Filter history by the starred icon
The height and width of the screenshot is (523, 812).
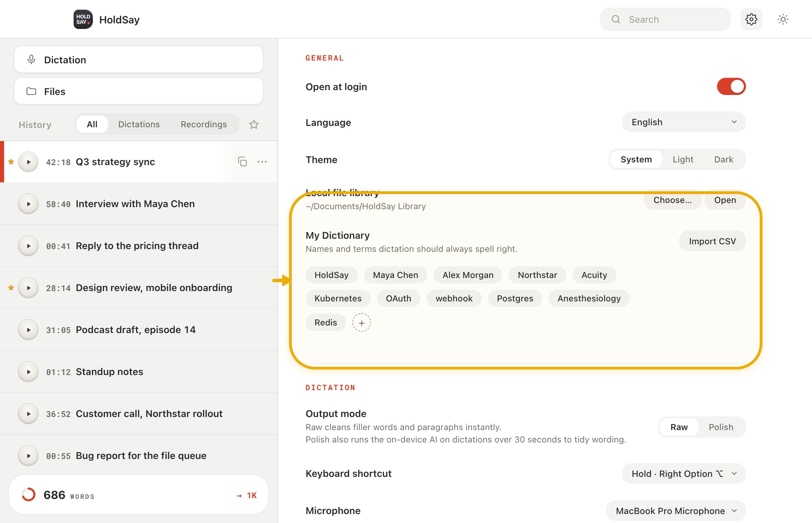click(x=254, y=124)
